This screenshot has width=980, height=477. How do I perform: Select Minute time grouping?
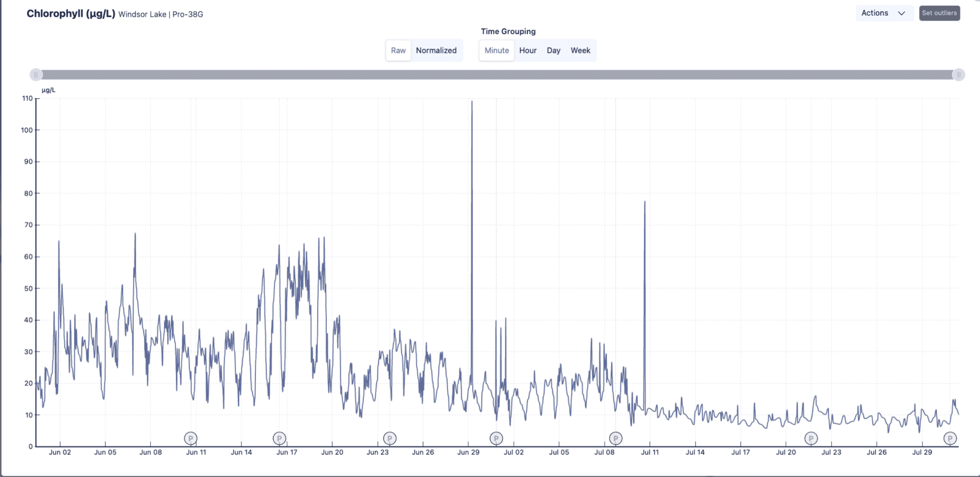[x=497, y=50]
